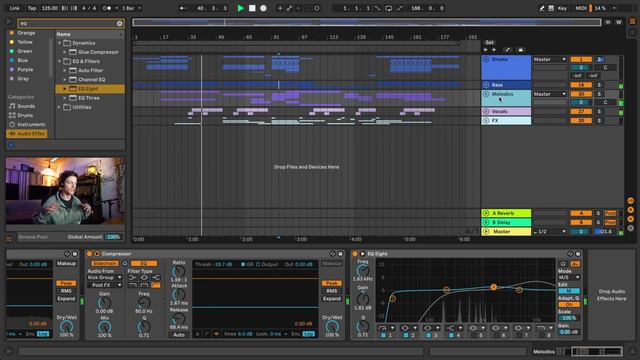Screen dimensions: 640x360
Task: Expand the Glue Compressor item
Action: [64, 52]
